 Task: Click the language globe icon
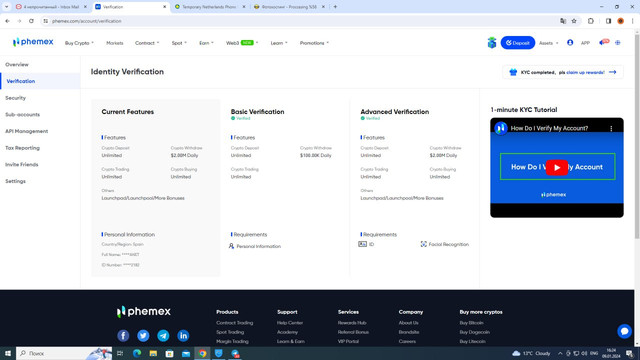point(618,42)
